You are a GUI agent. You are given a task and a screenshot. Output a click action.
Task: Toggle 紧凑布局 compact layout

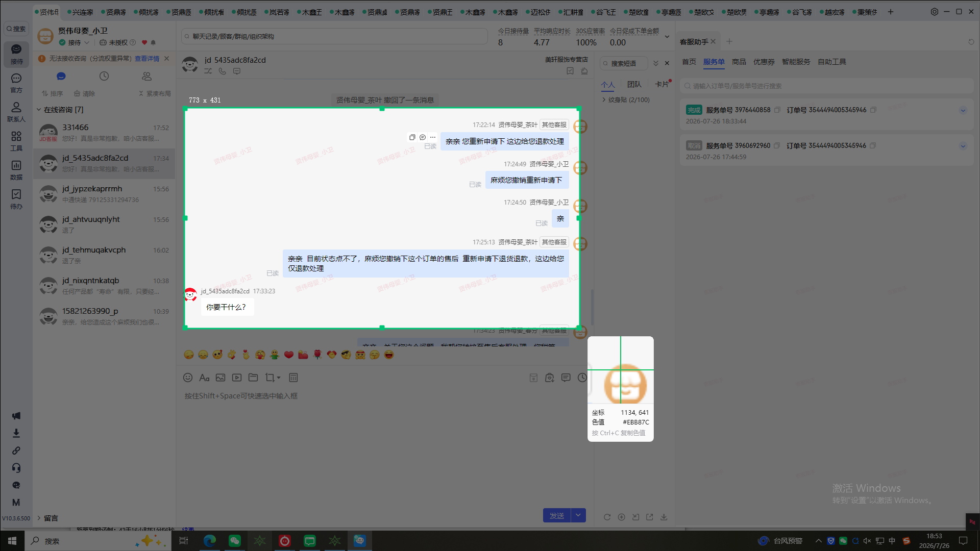pos(155,93)
